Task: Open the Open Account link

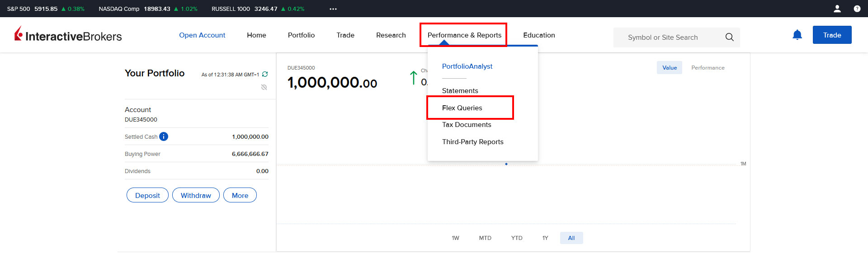Action: (x=202, y=35)
